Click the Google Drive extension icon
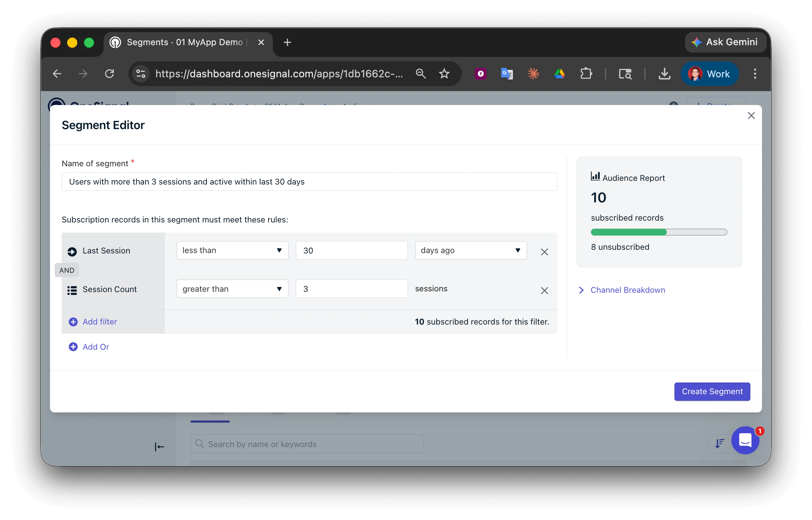The width and height of the screenshot is (812, 520). (x=560, y=74)
